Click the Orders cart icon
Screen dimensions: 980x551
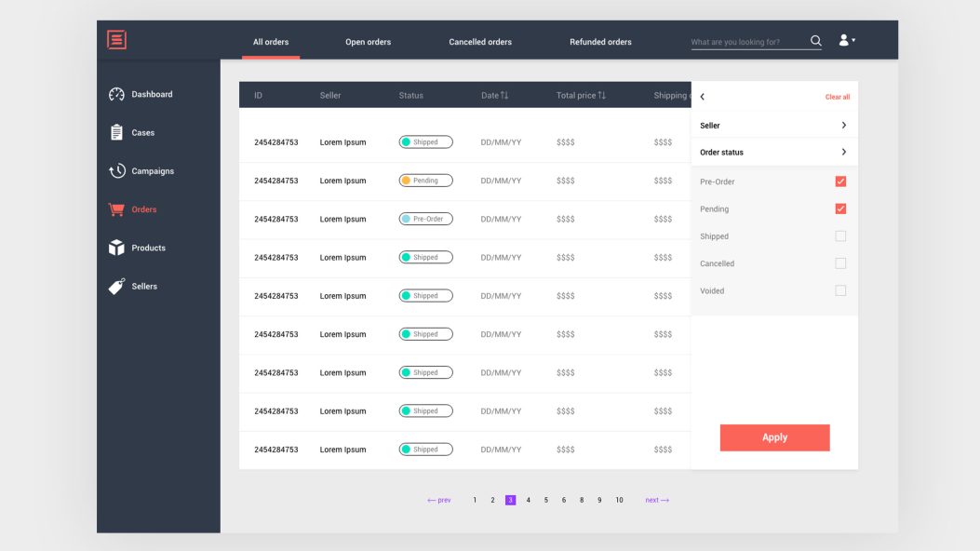click(x=116, y=208)
